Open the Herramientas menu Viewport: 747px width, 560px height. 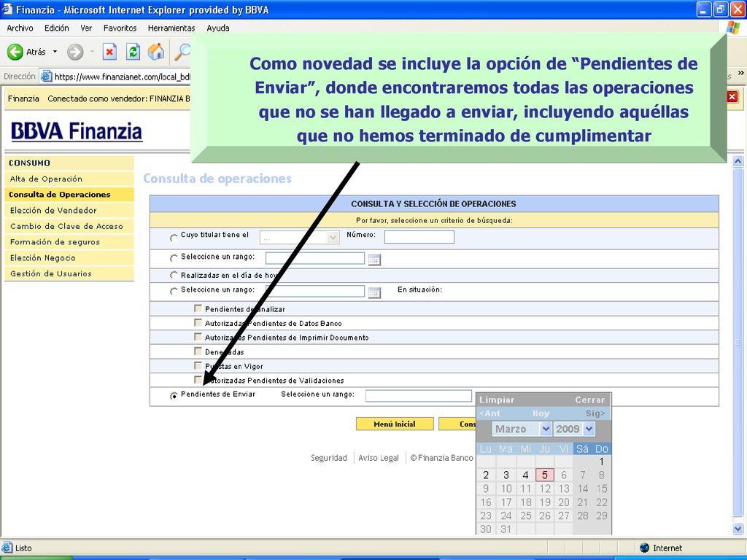(171, 28)
